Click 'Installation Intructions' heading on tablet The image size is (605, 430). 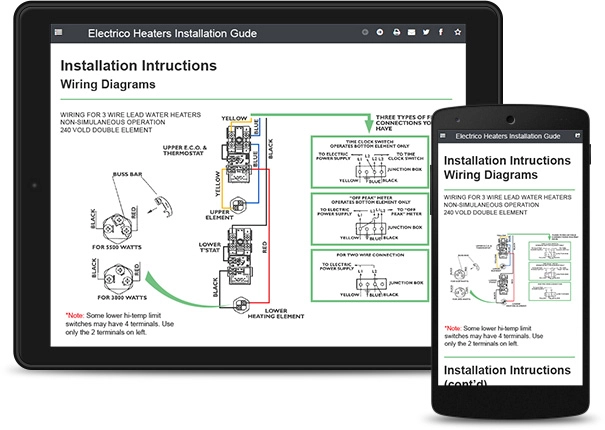(139, 66)
